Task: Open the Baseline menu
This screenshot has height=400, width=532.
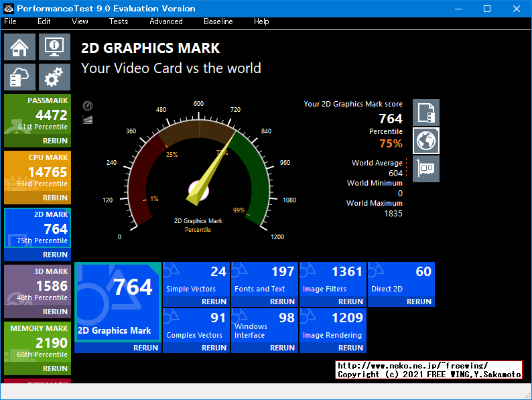Action: coord(218,21)
